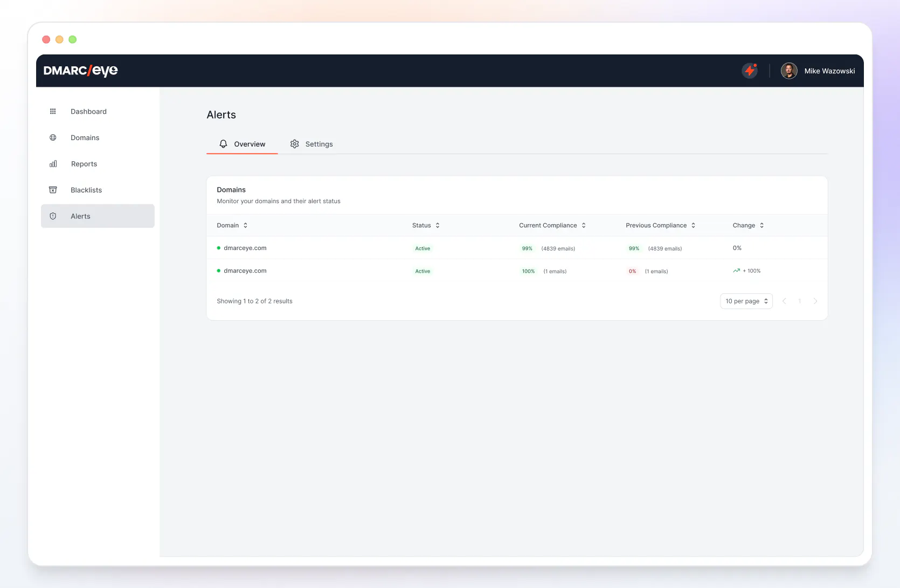The image size is (900, 588).
Task: Click the Previous Compliance sort arrows
Action: [x=693, y=225]
